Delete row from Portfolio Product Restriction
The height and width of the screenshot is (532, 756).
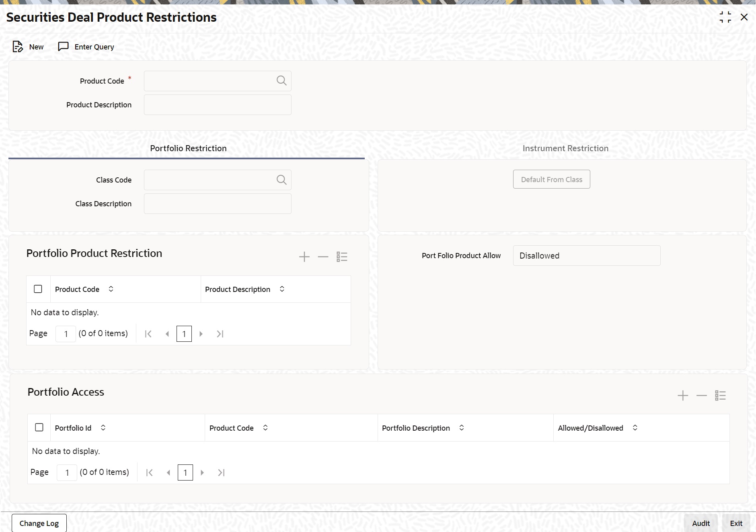323,257
